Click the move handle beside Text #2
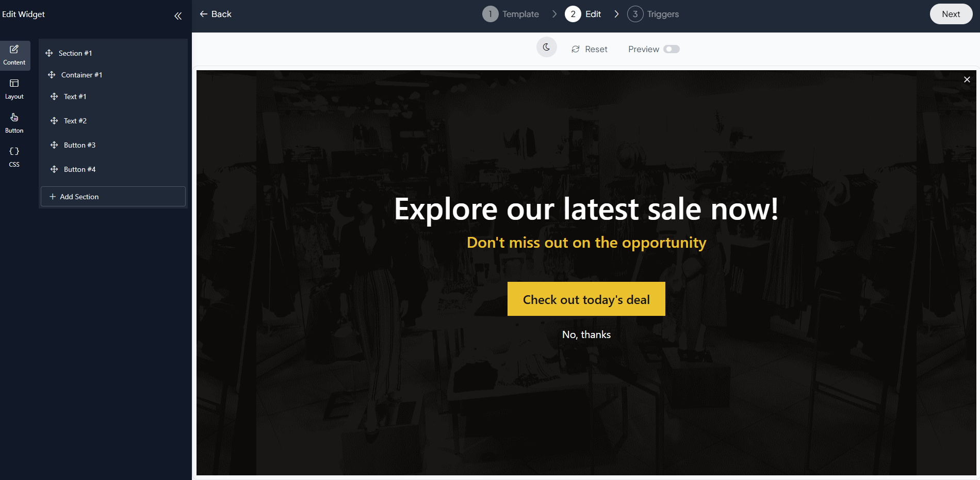The image size is (980, 480). (x=54, y=121)
